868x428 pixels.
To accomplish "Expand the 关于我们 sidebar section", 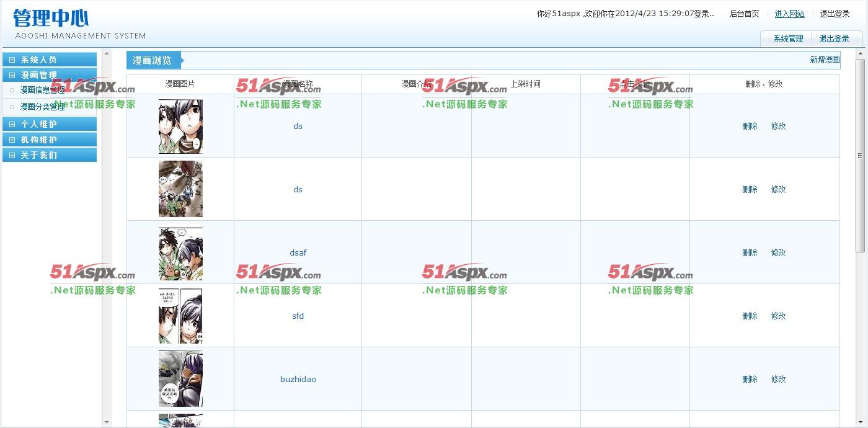I will click(x=50, y=155).
